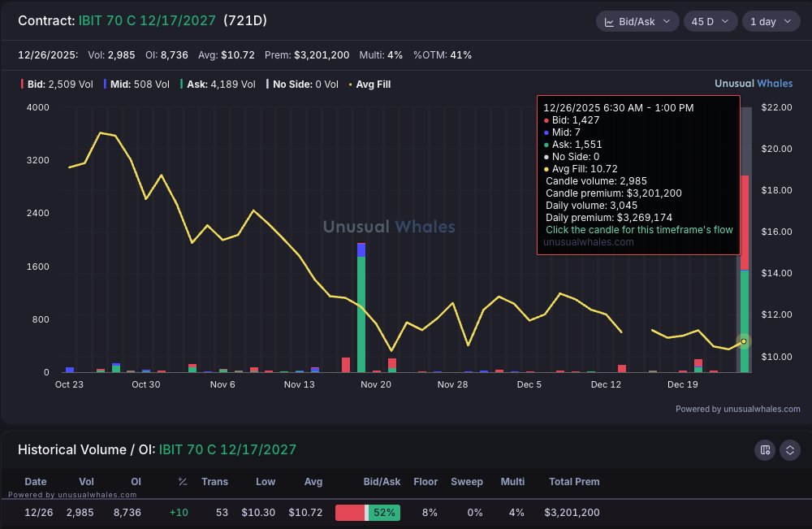Open the Bid/Ask chart type dropdown
812x529 pixels.
tap(637, 22)
